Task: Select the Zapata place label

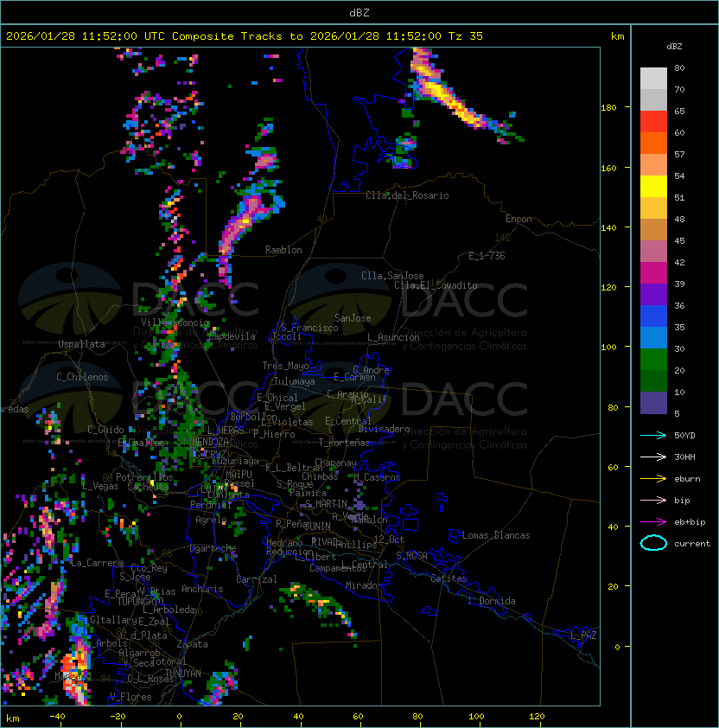Action: click(192, 644)
